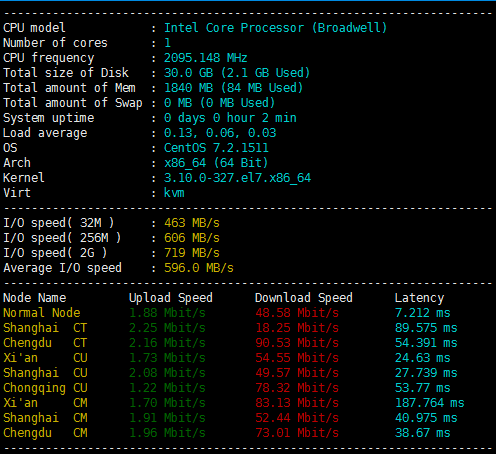This screenshot has width=496, height=454.
Task: Click the kvm virtualization value
Action: pos(174,193)
